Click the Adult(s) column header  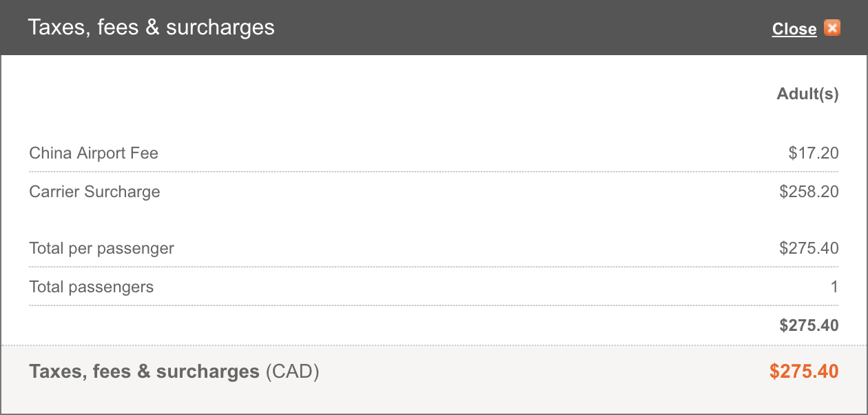click(x=808, y=94)
